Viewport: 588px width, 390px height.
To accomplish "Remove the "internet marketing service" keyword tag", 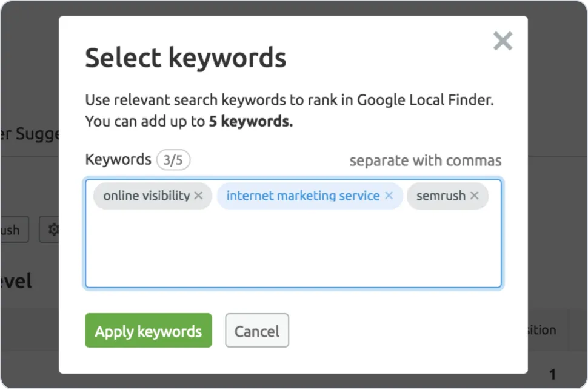I will point(389,196).
